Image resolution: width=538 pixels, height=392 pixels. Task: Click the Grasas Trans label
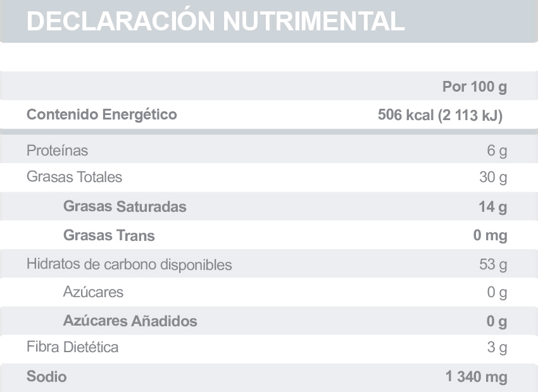click(109, 236)
